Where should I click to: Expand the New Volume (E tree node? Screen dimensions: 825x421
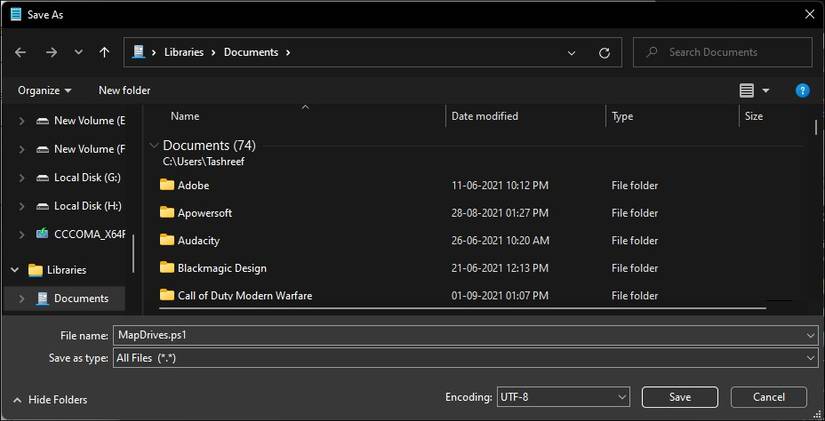(x=22, y=121)
